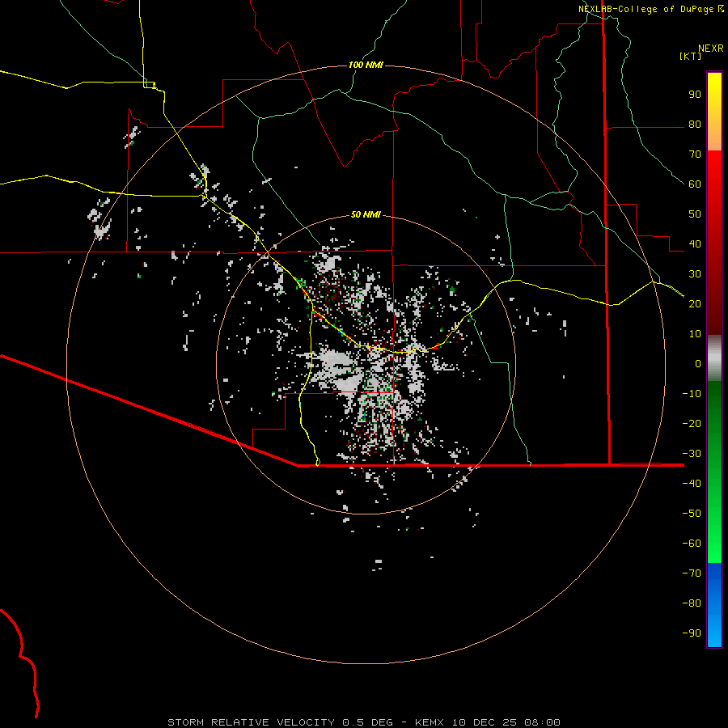Click the 0 value on velocity scale
Viewport: 728px width, 728px height.
(x=698, y=363)
